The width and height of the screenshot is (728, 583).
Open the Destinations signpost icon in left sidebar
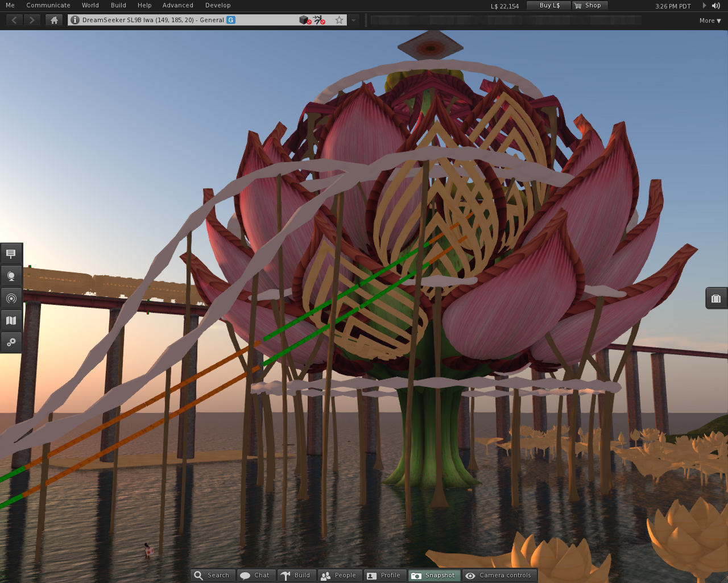pyautogui.click(x=11, y=254)
